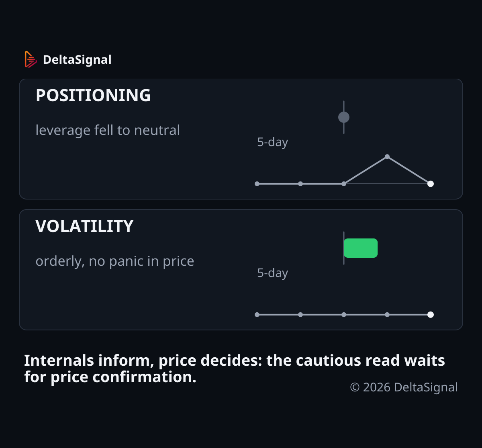Select the peak point on Positioning sparkline
Image resolution: width=482 pixels, height=448 pixels.
pos(387,157)
